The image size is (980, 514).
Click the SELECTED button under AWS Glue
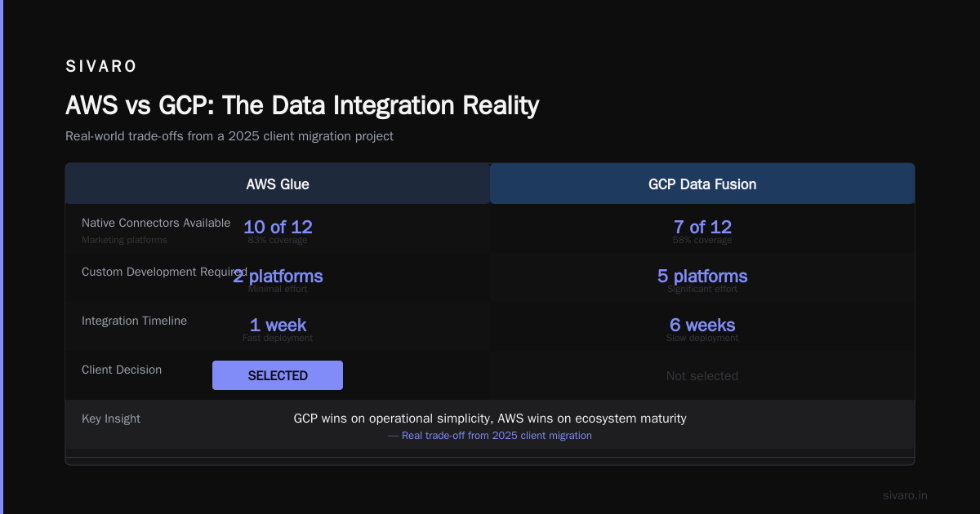[x=278, y=375]
